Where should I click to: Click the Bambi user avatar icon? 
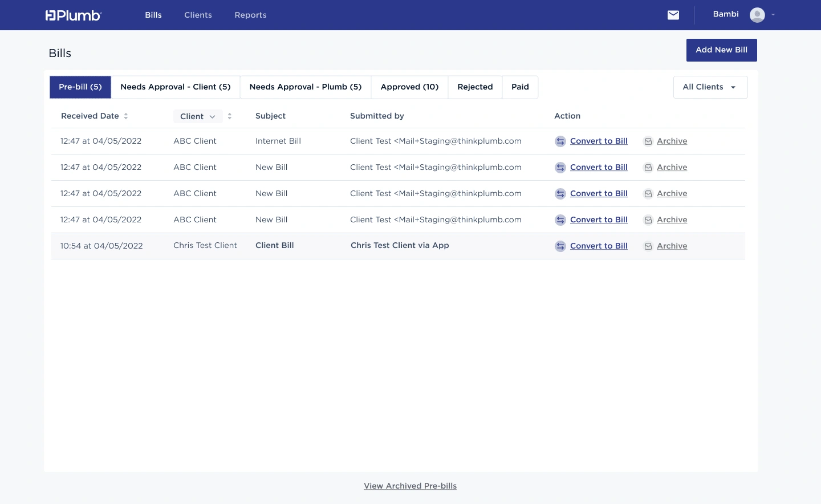(x=757, y=15)
